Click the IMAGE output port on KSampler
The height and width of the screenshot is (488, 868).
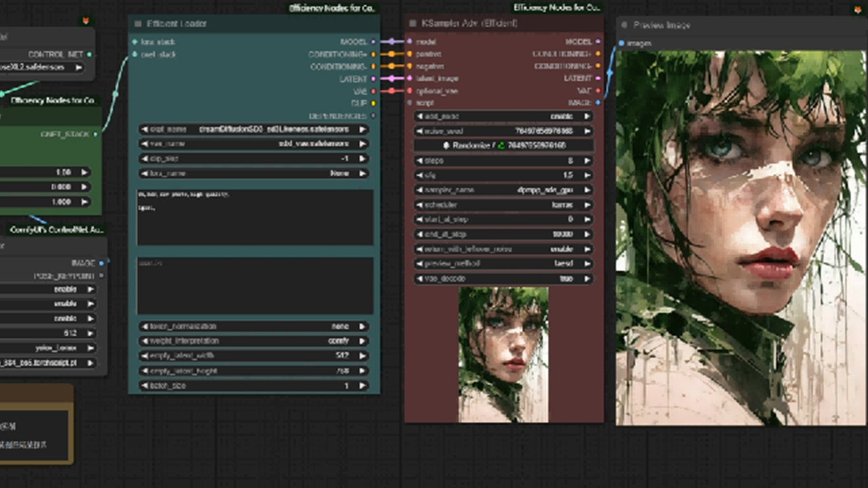[x=597, y=103]
